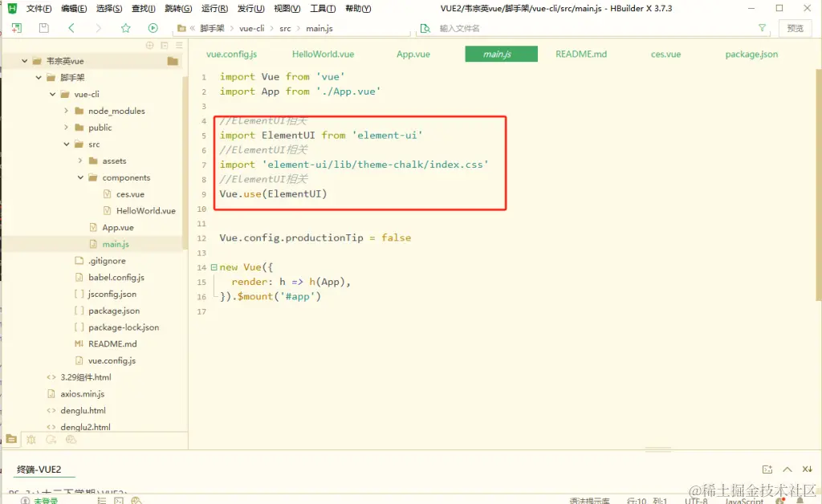Screen dimensions: 822x504
Task: Select .gitignore in the file tree
Action: pyautogui.click(x=107, y=260)
